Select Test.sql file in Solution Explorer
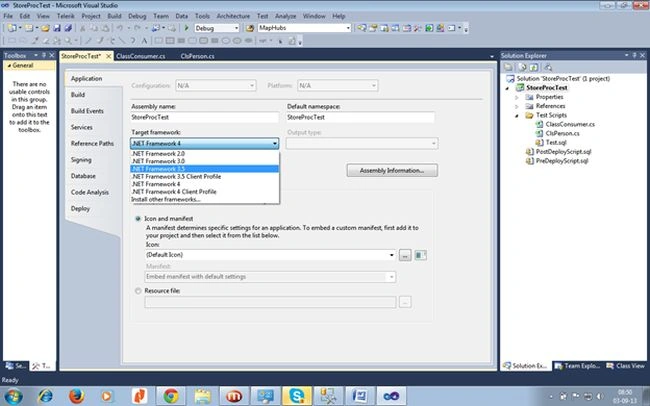This screenshot has width=650, height=406. [x=556, y=142]
